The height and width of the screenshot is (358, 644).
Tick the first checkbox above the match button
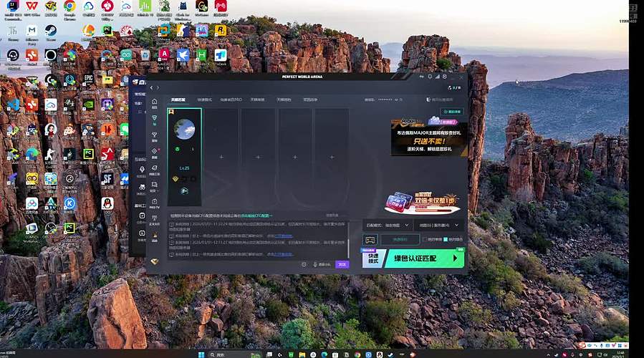(x=426, y=239)
